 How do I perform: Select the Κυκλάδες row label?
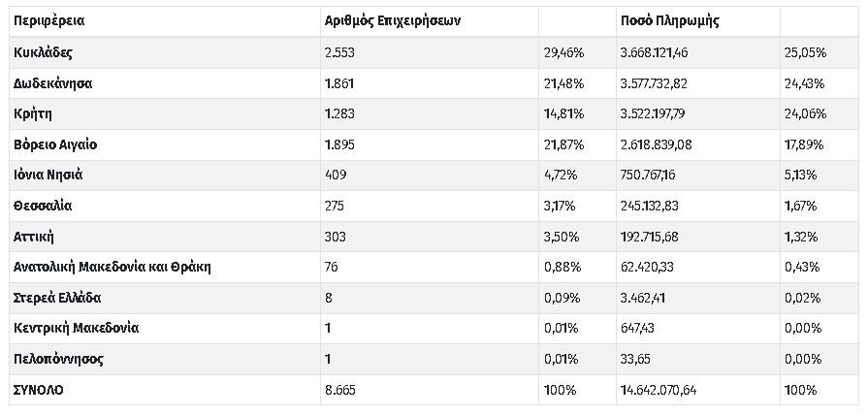coord(44,52)
